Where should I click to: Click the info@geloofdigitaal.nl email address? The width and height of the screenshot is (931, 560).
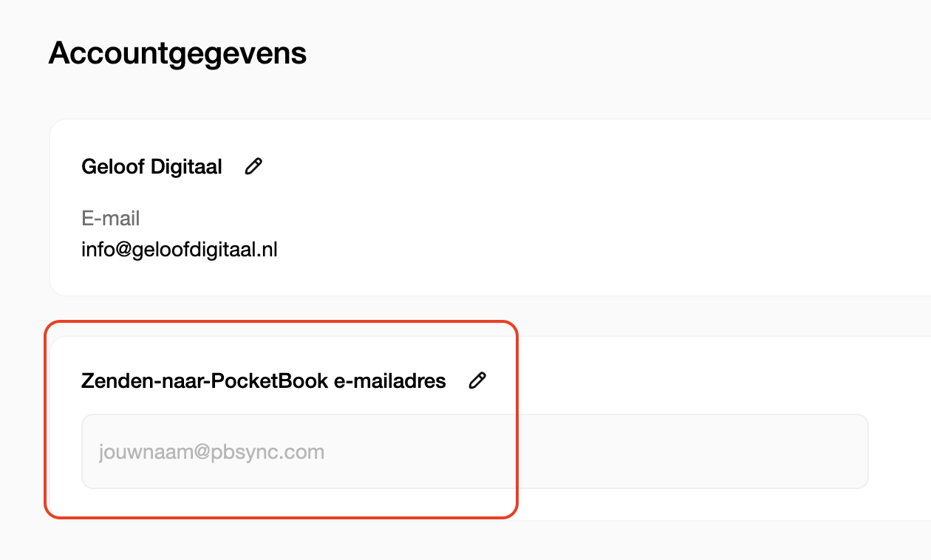coord(180,250)
